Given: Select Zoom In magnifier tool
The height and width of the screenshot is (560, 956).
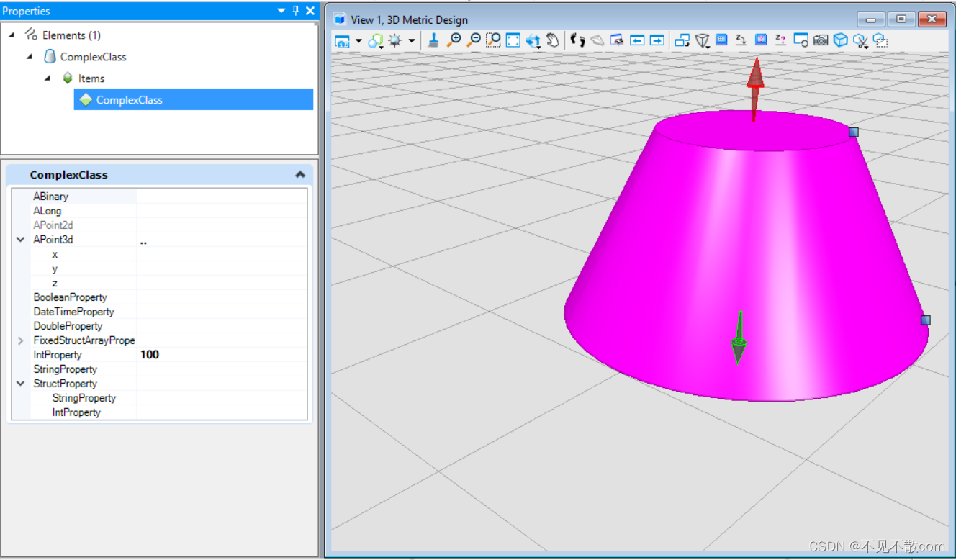Looking at the screenshot, I should pos(454,40).
